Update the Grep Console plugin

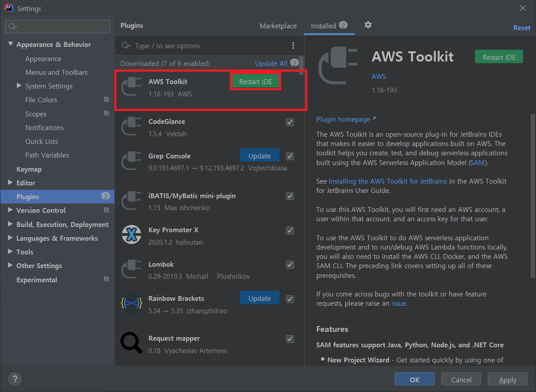tap(260, 156)
